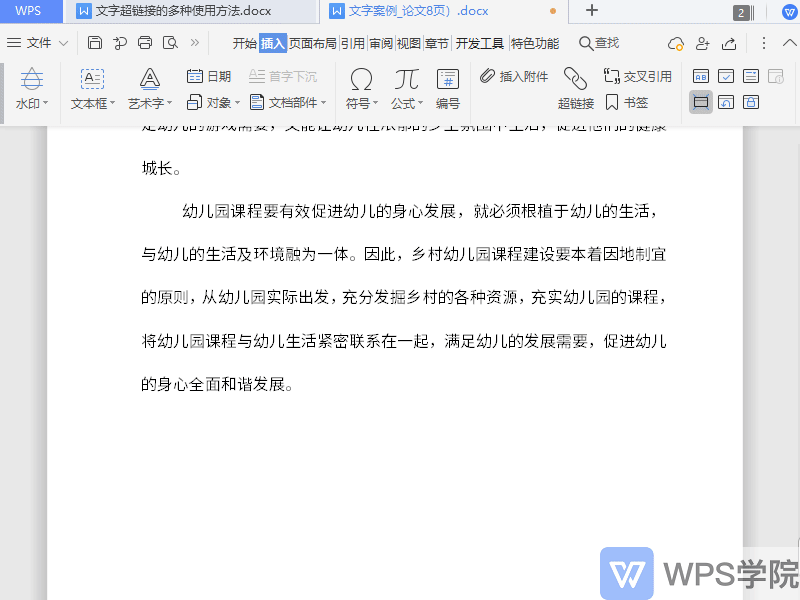Expand the 公式 dropdown arrow
Viewport: 800px width, 600px height.
click(x=420, y=104)
